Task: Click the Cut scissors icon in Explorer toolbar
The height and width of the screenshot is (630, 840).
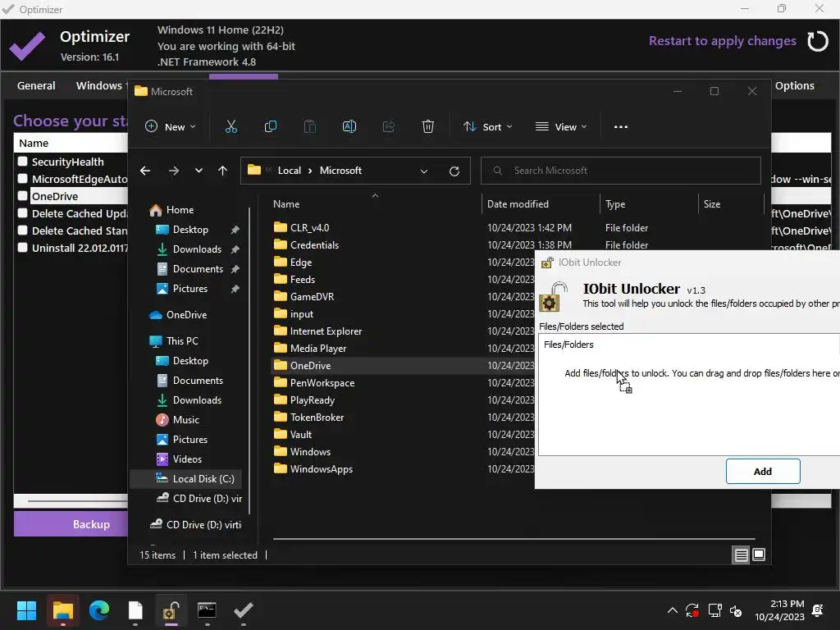Action: coord(231,127)
